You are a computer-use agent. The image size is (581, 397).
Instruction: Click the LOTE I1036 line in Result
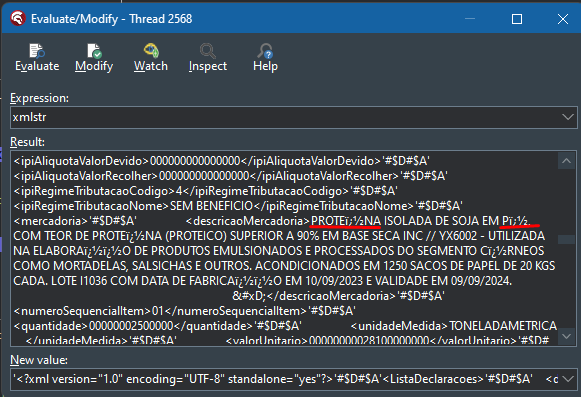(262, 281)
